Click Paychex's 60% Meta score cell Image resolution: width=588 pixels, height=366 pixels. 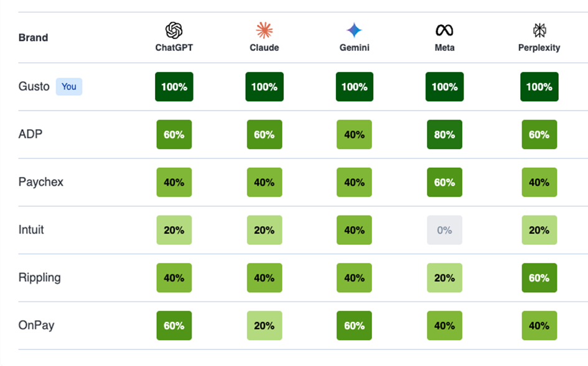pos(444,182)
